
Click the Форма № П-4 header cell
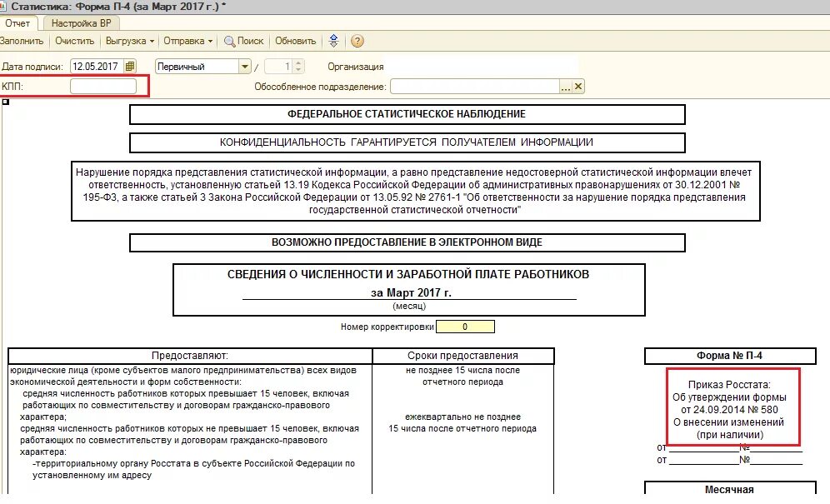coord(729,356)
